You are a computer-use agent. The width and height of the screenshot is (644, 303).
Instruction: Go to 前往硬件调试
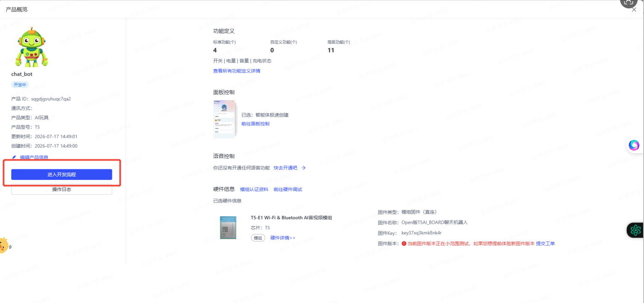(288, 190)
